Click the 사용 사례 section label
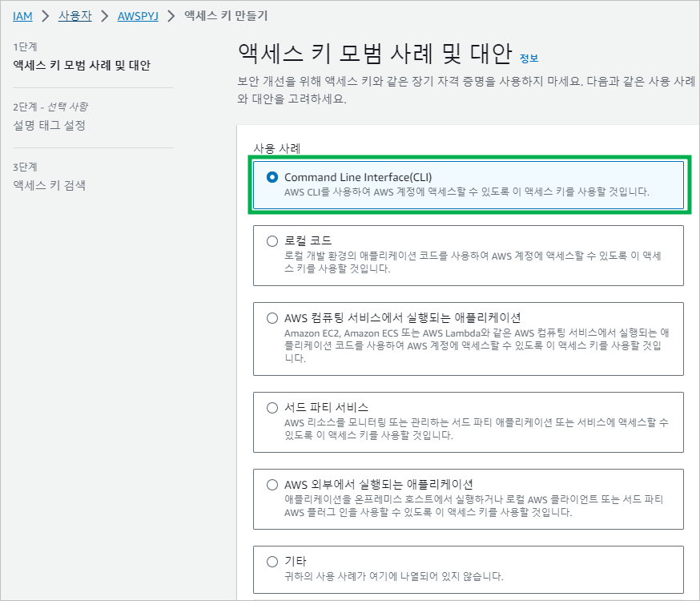The height and width of the screenshot is (601, 700). (x=277, y=148)
